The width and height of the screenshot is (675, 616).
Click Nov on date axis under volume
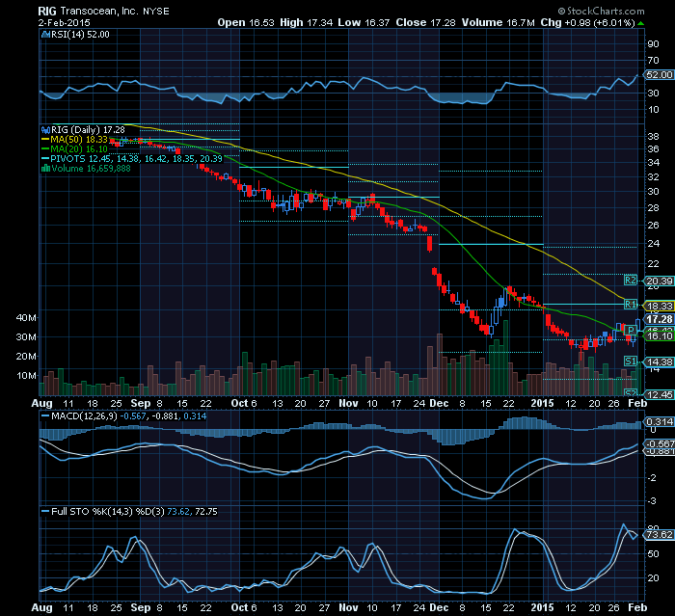tap(348, 403)
